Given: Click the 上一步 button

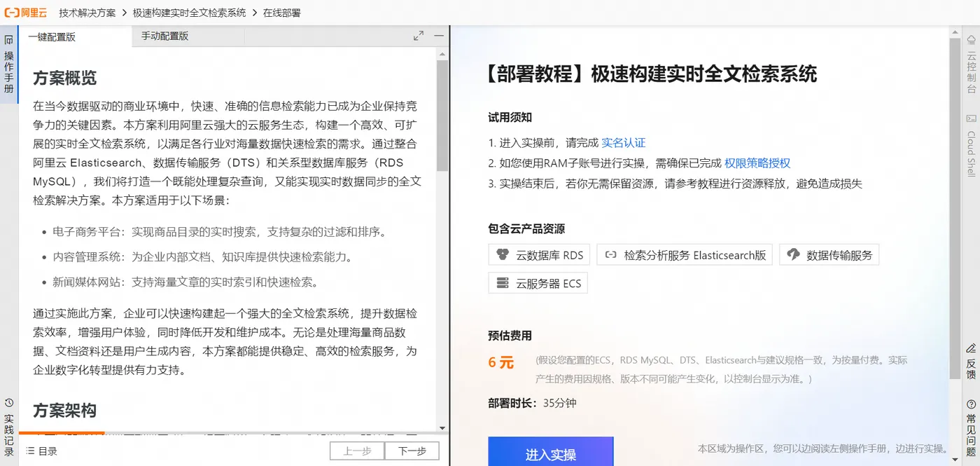Looking at the screenshot, I should pos(357,451).
